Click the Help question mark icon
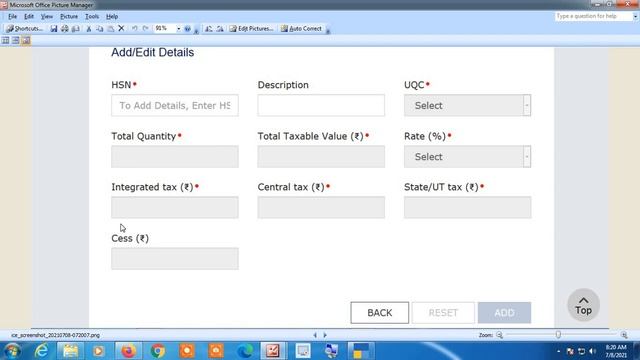The height and width of the screenshot is (360, 640). point(187,29)
